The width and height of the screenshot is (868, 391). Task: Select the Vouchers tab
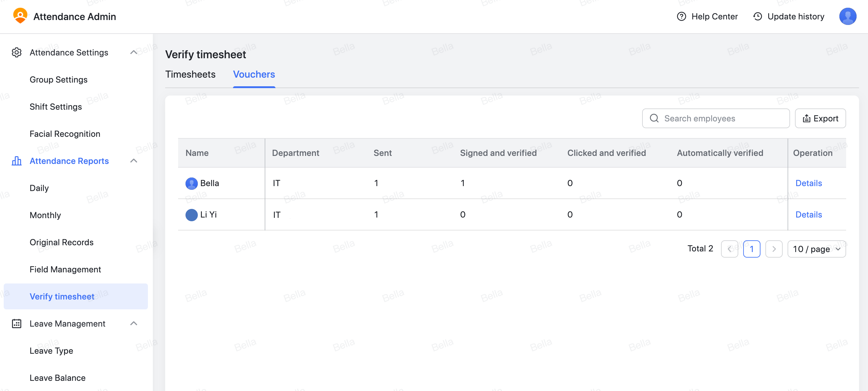254,74
